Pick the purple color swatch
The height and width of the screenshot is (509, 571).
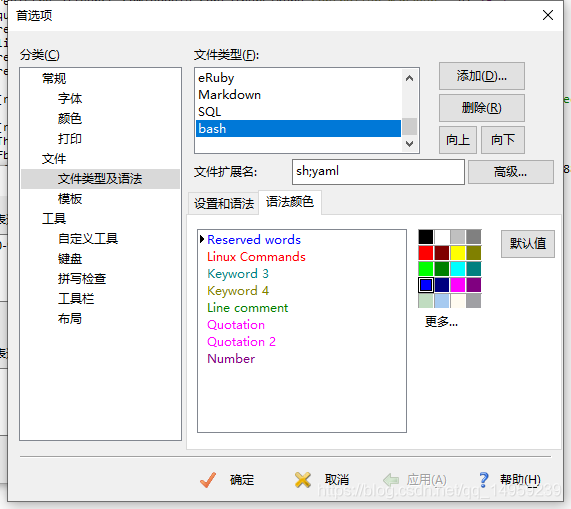(474, 285)
